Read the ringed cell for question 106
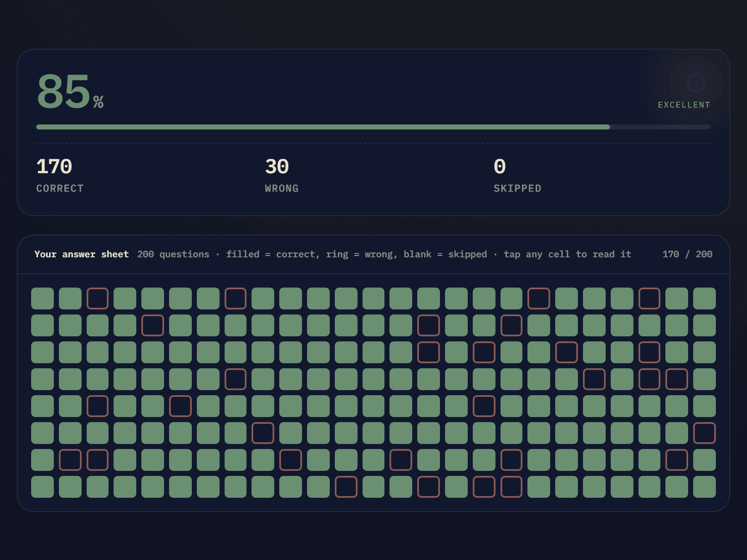Image resolution: width=747 pixels, height=560 pixels. coord(180,406)
